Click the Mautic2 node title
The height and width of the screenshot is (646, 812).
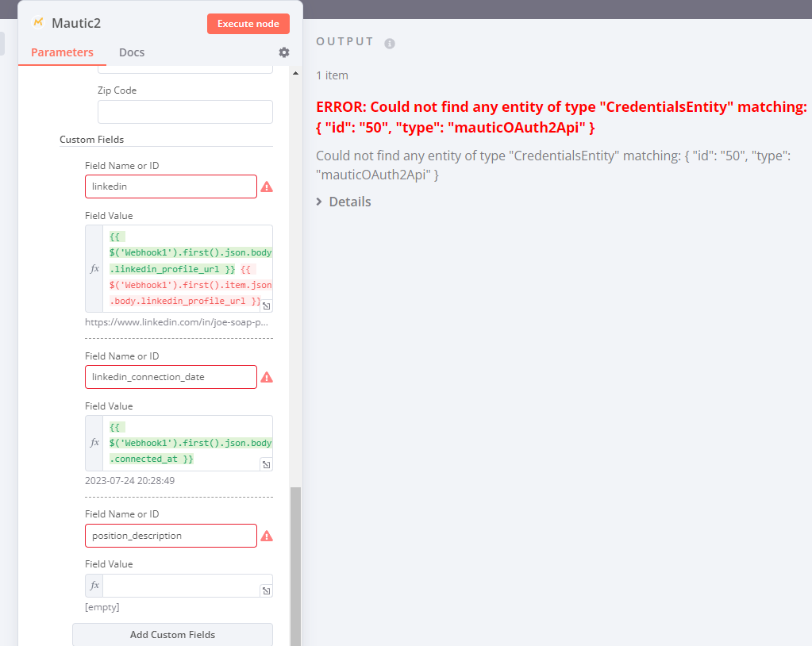(76, 23)
